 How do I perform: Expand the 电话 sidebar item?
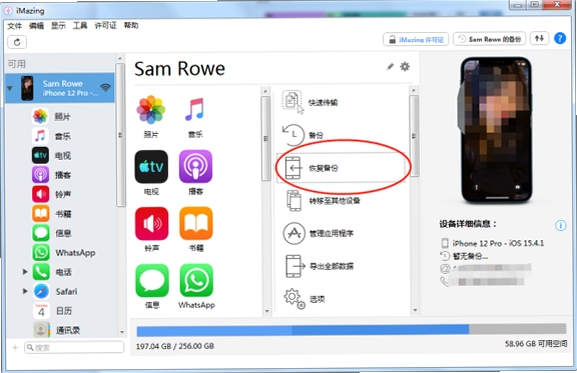click(25, 272)
